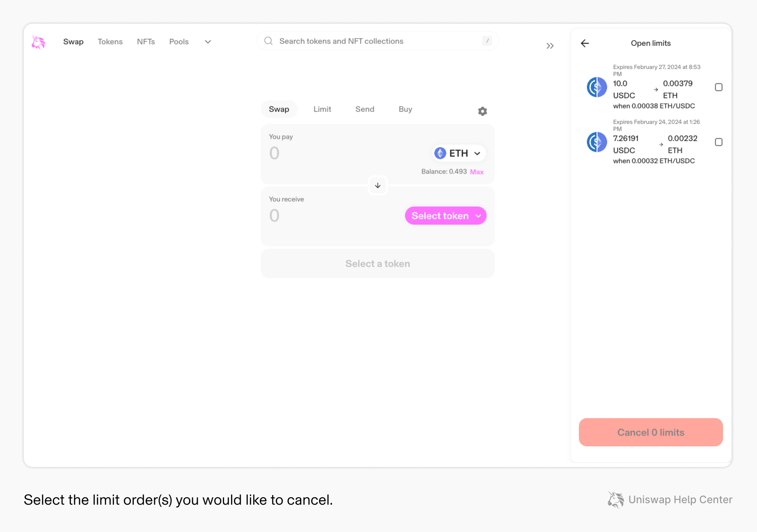
Task: Check the 10.0 USDC limit order checkbox
Action: click(x=719, y=87)
